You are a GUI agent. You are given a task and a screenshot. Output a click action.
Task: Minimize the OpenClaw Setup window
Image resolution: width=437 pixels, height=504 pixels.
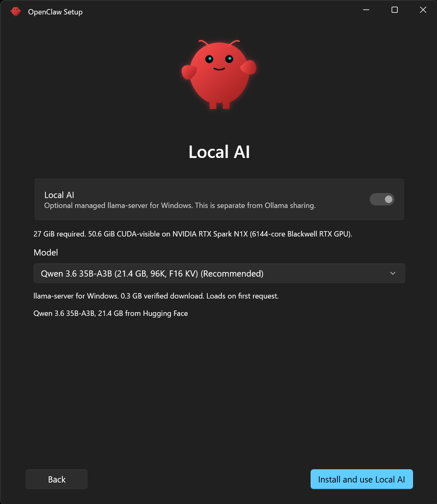(366, 10)
